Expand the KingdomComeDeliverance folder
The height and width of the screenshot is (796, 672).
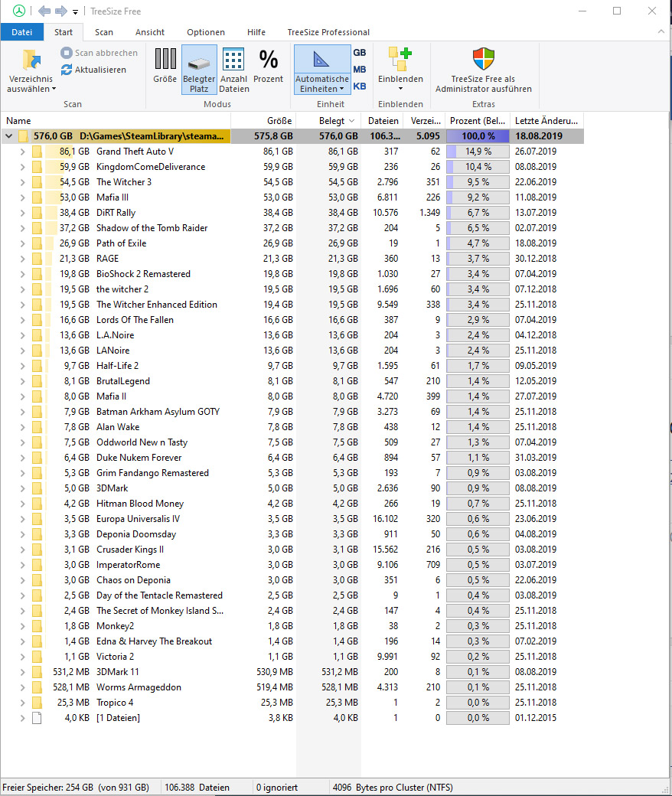click(22, 167)
